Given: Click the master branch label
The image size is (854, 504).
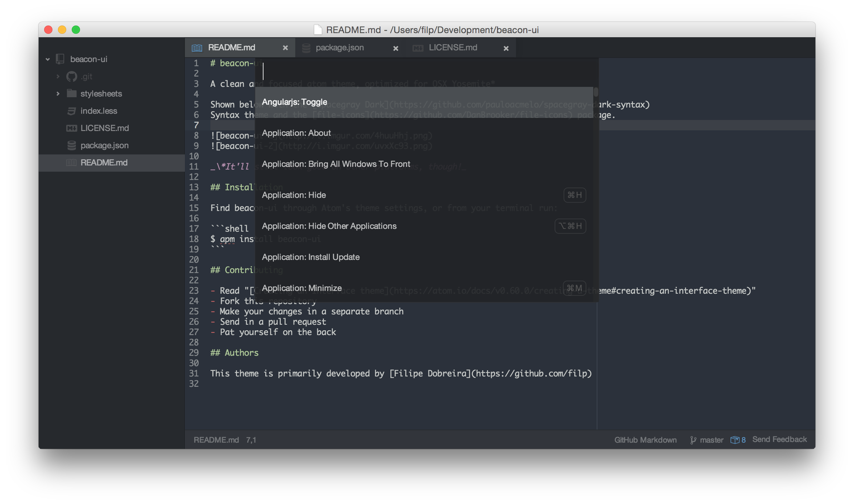Looking at the screenshot, I should (x=712, y=440).
